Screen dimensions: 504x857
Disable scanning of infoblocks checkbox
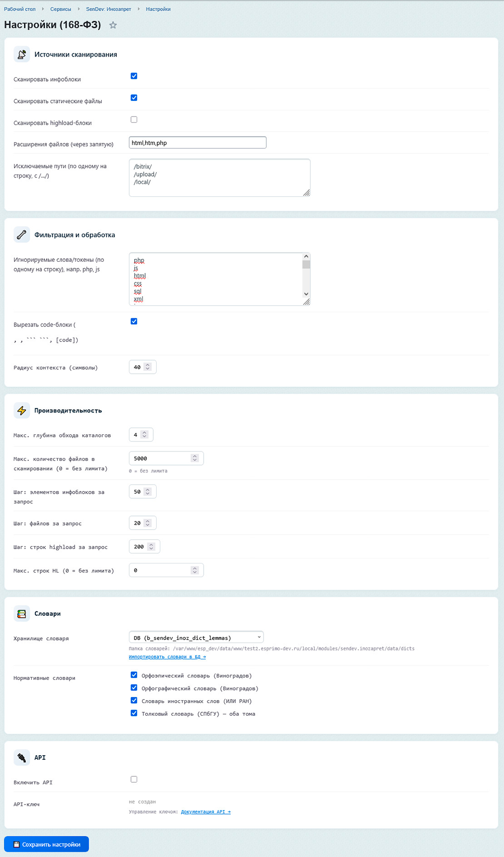pyautogui.click(x=134, y=76)
